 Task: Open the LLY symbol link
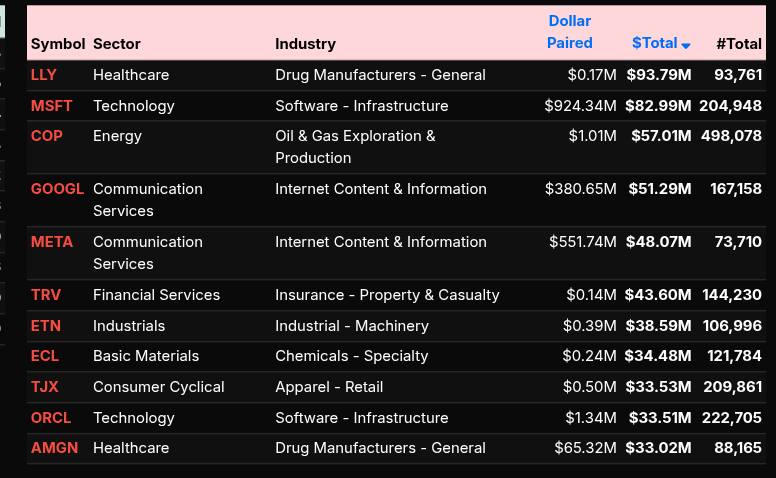[44, 75]
